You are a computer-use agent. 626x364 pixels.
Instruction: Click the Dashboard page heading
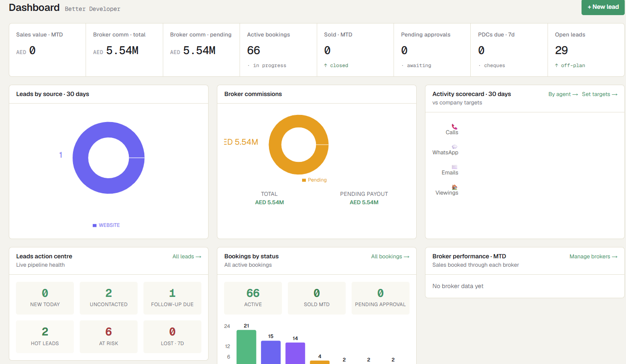tap(34, 8)
